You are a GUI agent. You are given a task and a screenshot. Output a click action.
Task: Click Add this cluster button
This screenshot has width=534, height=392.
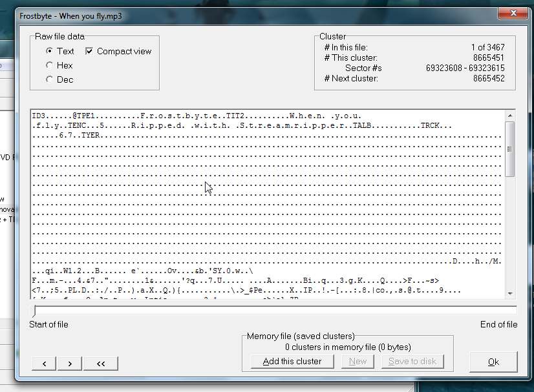[x=292, y=362]
